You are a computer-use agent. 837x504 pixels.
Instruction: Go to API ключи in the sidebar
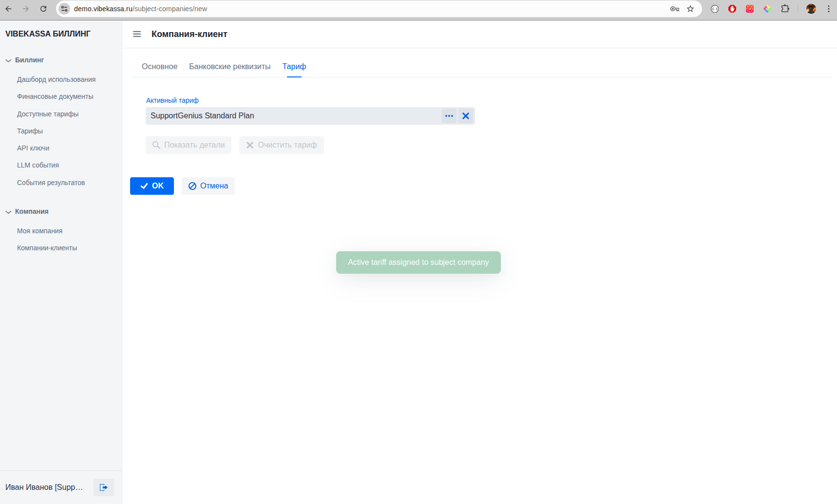click(x=33, y=148)
